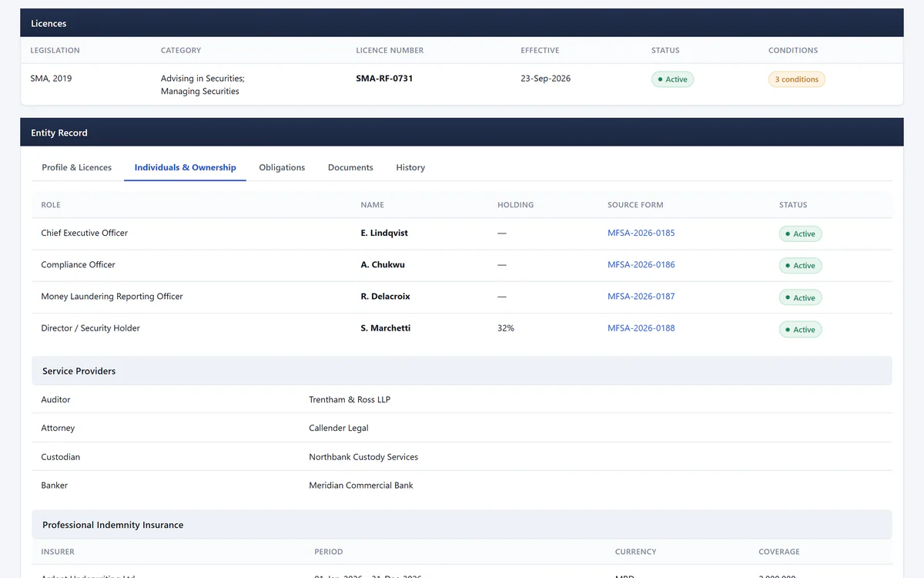The width and height of the screenshot is (924, 578).
Task: Click the SMA, 2019 legislation cell
Action: click(x=51, y=79)
